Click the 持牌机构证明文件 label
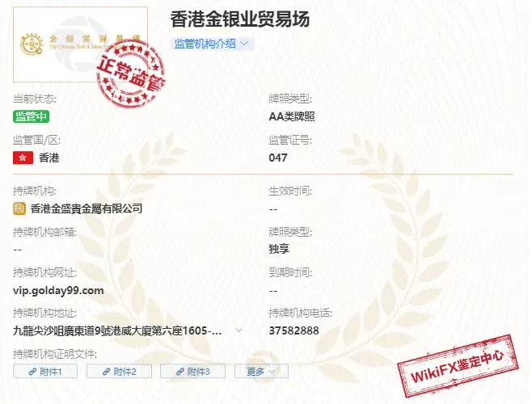 click(x=55, y=355)
